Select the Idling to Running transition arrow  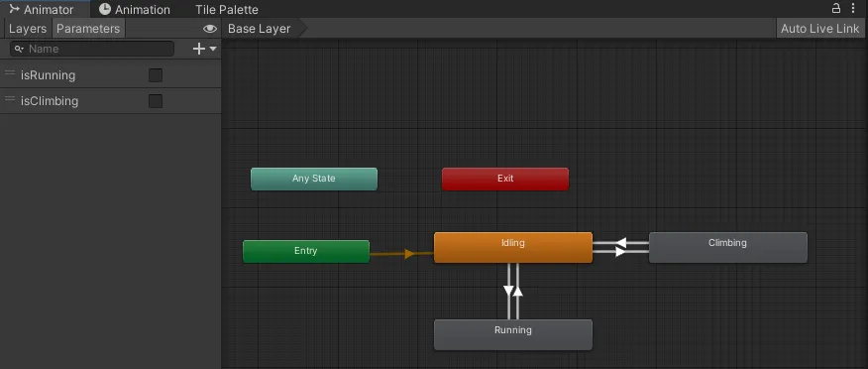click(x=508, y=291)
